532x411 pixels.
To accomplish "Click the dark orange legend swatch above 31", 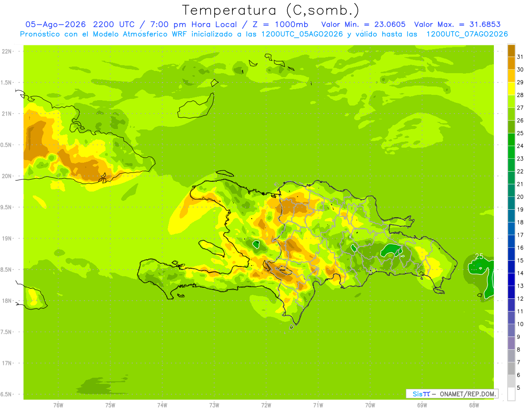I will (511, 51).
